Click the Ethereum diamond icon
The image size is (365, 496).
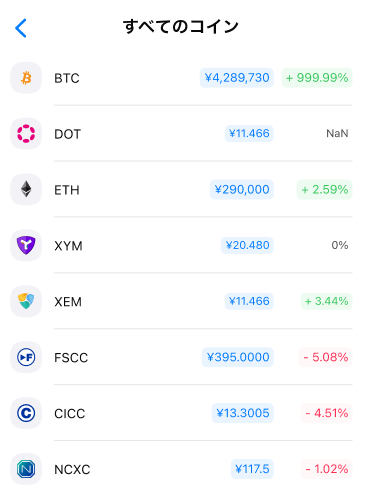coord(26,190)
